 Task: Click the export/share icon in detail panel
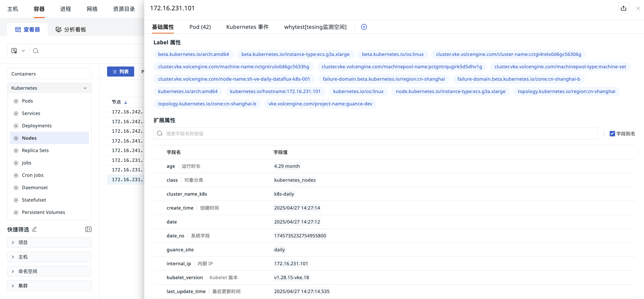[x=624, y=8]
